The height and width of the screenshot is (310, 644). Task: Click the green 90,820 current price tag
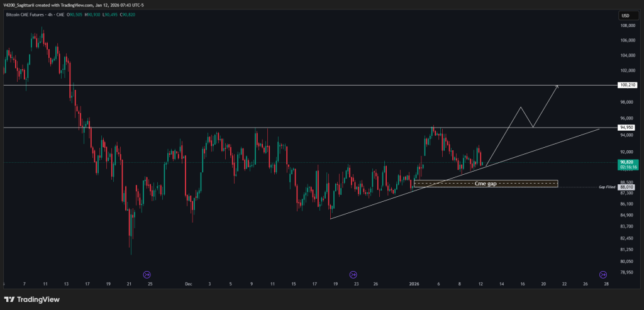tap(628, 164)
